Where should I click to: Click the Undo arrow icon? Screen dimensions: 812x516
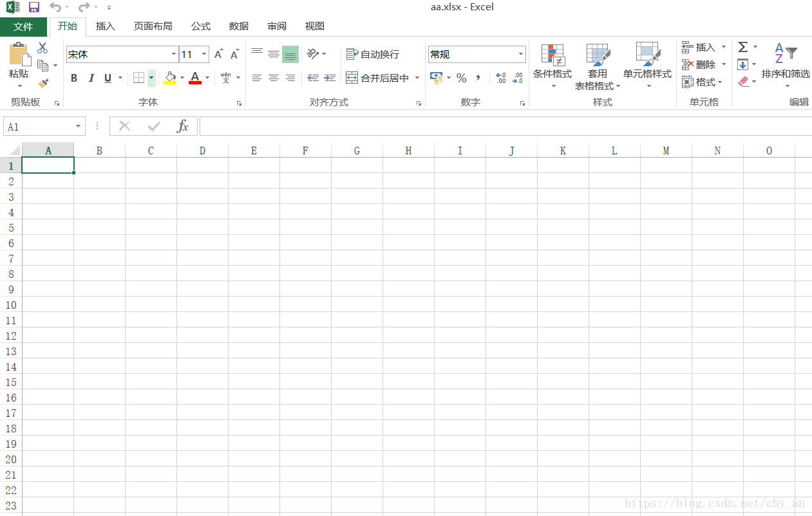coord(55,7)
